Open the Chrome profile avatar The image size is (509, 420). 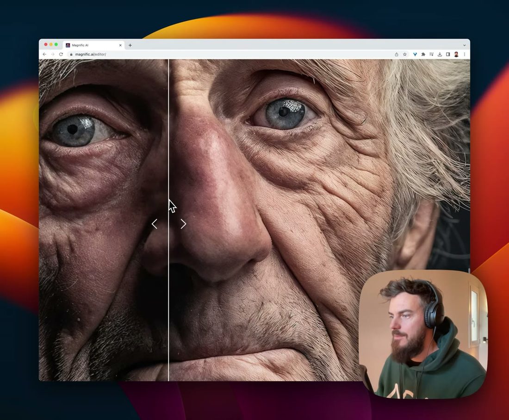tap(456, 55)
